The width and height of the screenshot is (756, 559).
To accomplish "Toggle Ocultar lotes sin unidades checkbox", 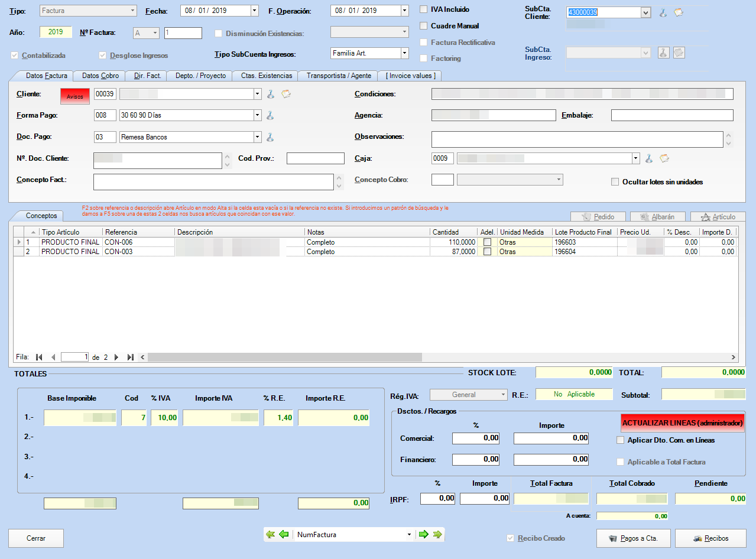I will pos(615,182).
